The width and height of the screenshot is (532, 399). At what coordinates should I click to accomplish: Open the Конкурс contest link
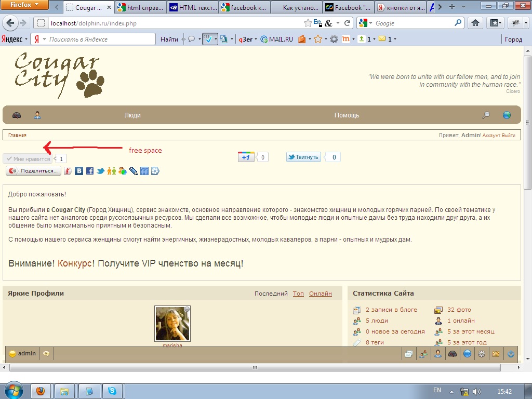coord(75,263)
